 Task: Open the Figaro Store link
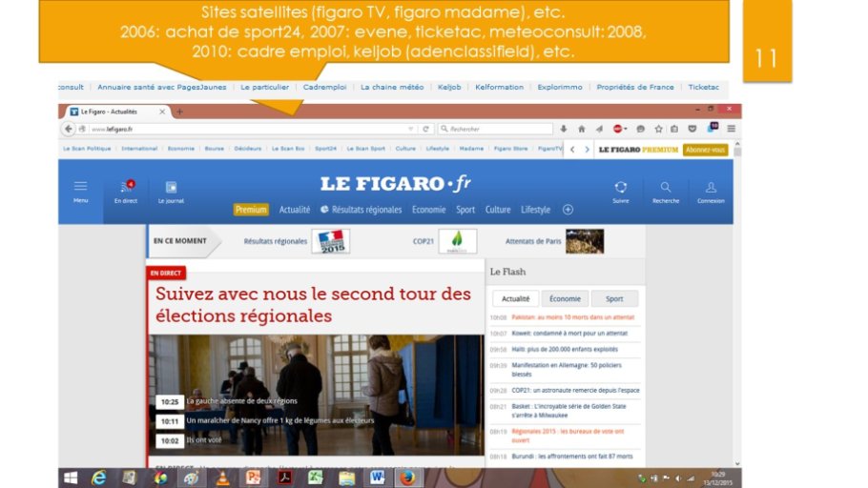point(510,149)
